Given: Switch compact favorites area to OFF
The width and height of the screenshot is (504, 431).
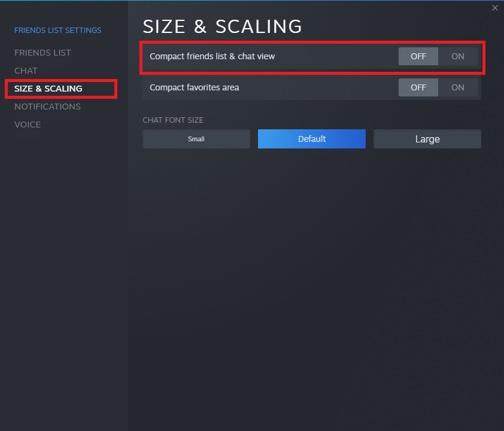Looking at the screenshot, I should [x=418, y=87].
